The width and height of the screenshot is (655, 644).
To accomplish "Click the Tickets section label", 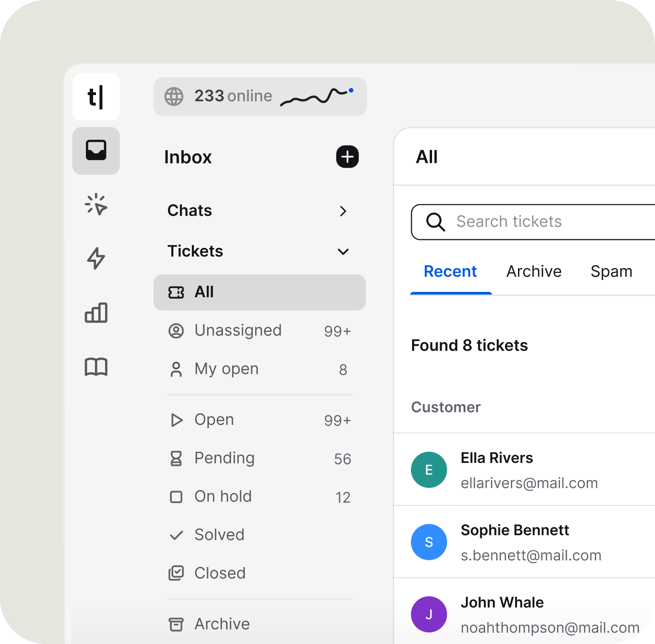I will [x=195, y=251].
